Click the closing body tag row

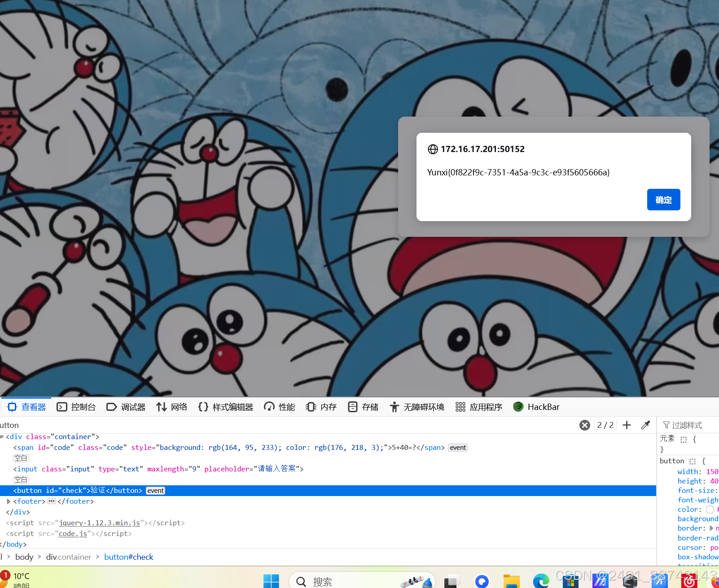coord(328,544)
